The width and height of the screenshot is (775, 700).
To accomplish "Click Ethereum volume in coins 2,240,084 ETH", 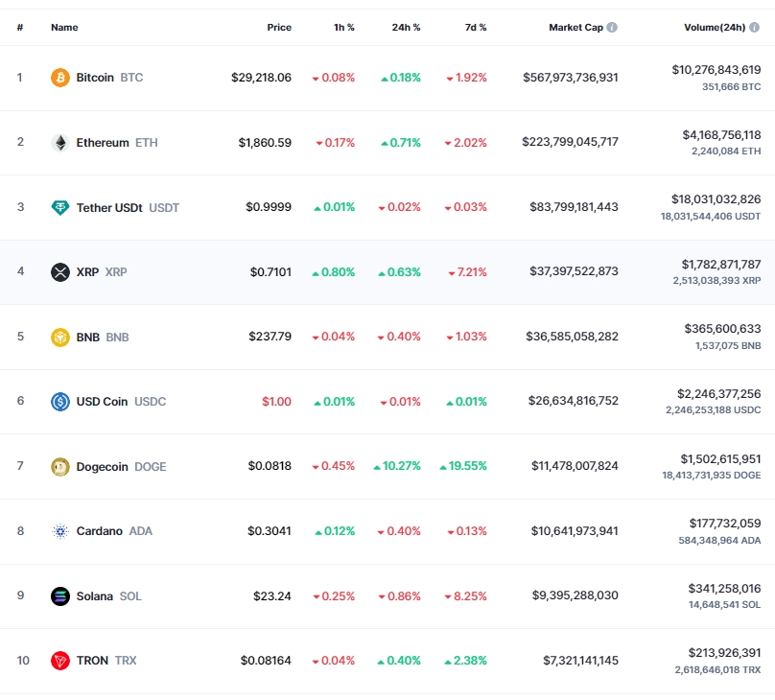I will [x=726, y=152].
